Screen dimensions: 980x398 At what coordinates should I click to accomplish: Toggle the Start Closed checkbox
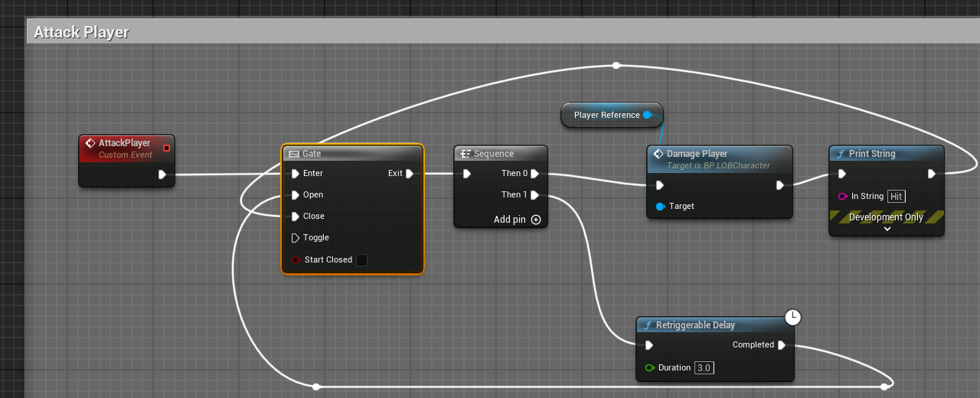[x=362, y=260]
